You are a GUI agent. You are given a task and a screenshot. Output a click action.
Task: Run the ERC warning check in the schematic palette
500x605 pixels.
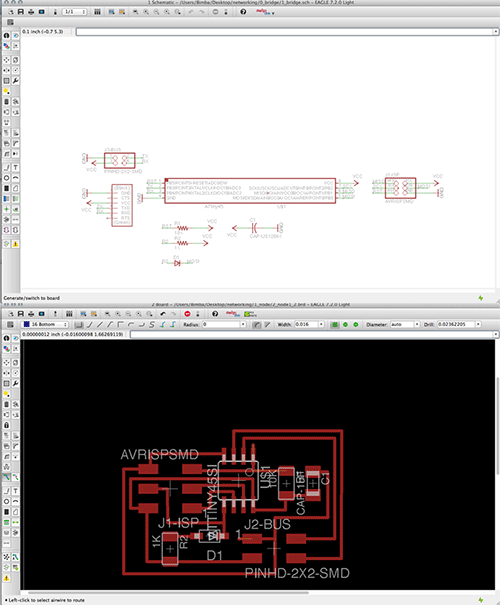(x=15, y=244)
